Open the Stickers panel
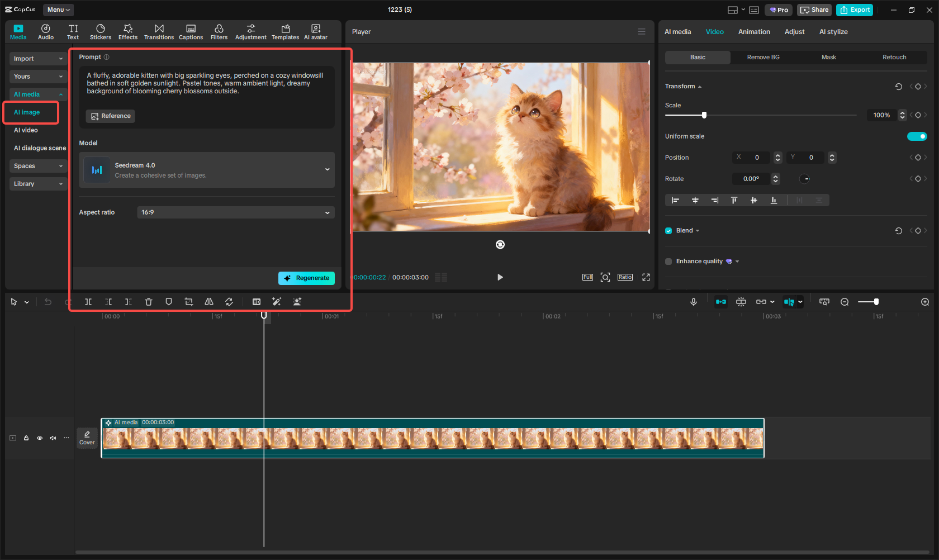The image size is (939, 560). (101, 32)
